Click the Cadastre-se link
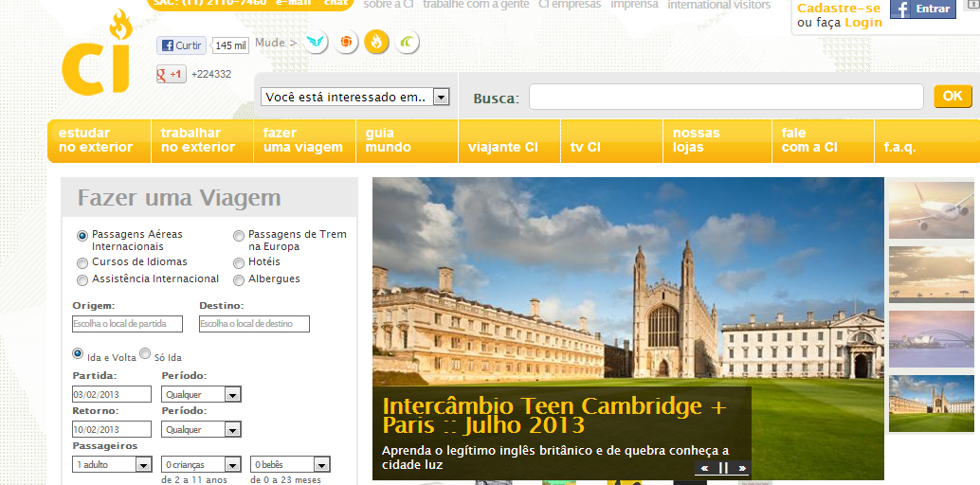This screenshot has width=980, height=485. pyautogui.click(x=839, y=9)
